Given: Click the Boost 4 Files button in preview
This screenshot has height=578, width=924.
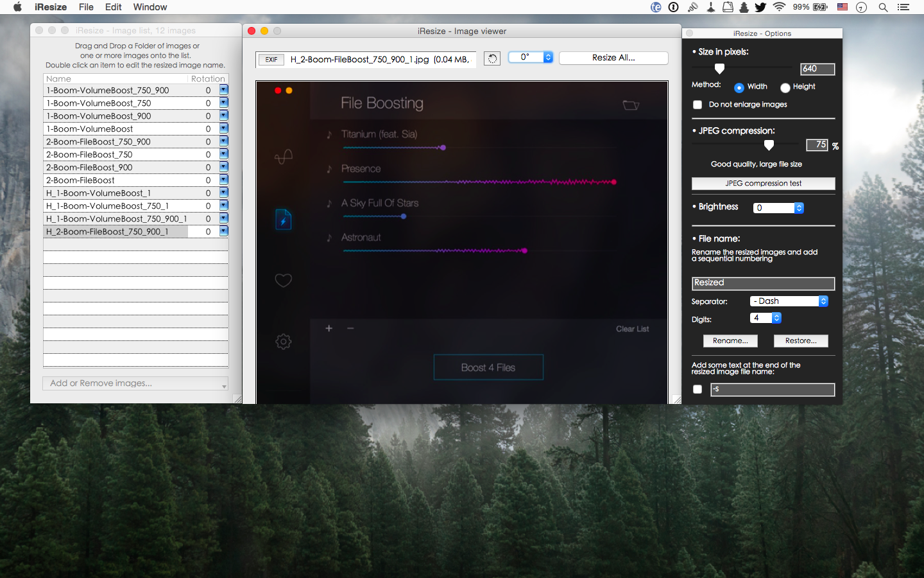Looking at the screenshot, I should tap(488, 367).
